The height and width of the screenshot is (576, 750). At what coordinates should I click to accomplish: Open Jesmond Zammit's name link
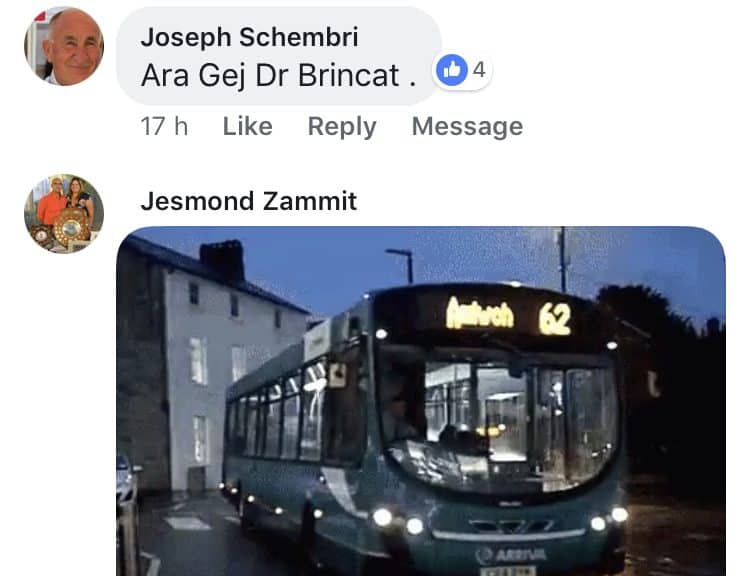pos(249,201)
